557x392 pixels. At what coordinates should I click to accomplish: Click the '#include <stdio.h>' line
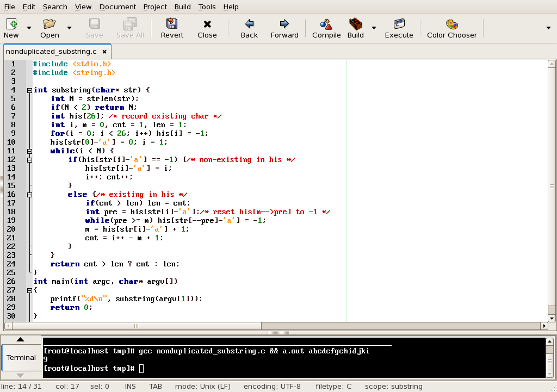72,64
